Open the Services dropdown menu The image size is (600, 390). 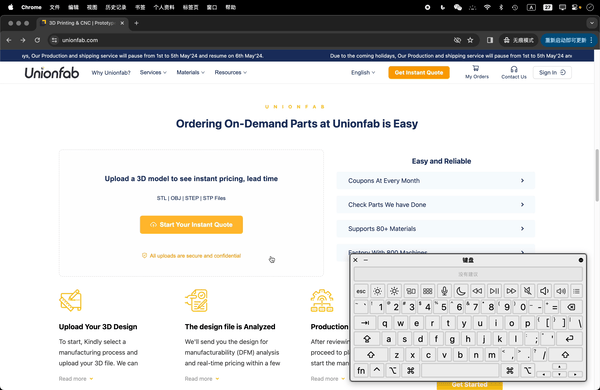153,72
